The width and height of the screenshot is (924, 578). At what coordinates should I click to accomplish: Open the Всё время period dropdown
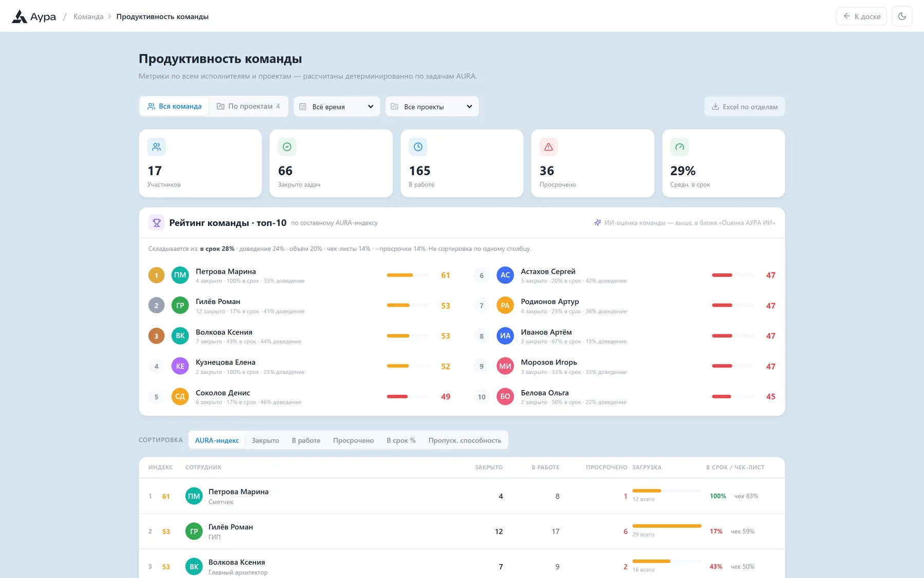tap(337, 106)
